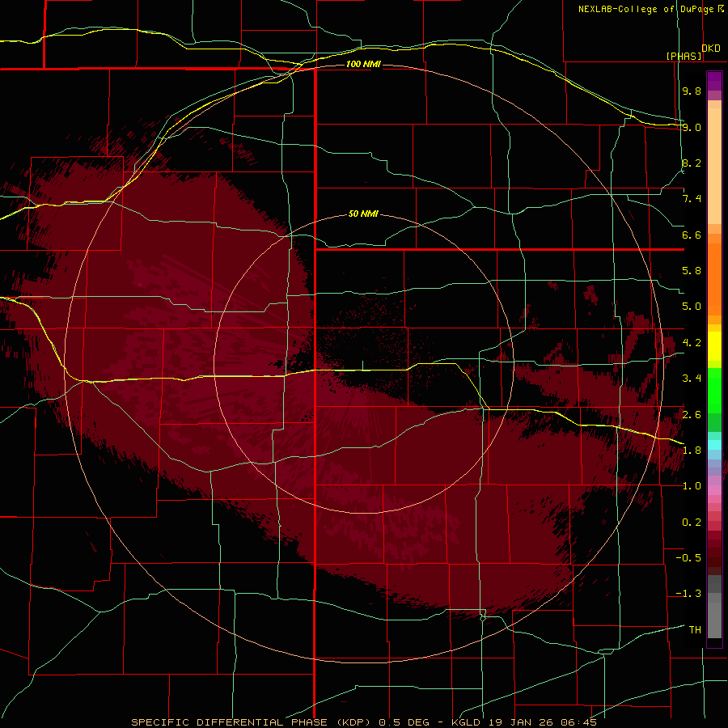This screenshot has width=728, height=728.
Task: Select the bright green segment of the color bar
Action: tap(714, 391)
